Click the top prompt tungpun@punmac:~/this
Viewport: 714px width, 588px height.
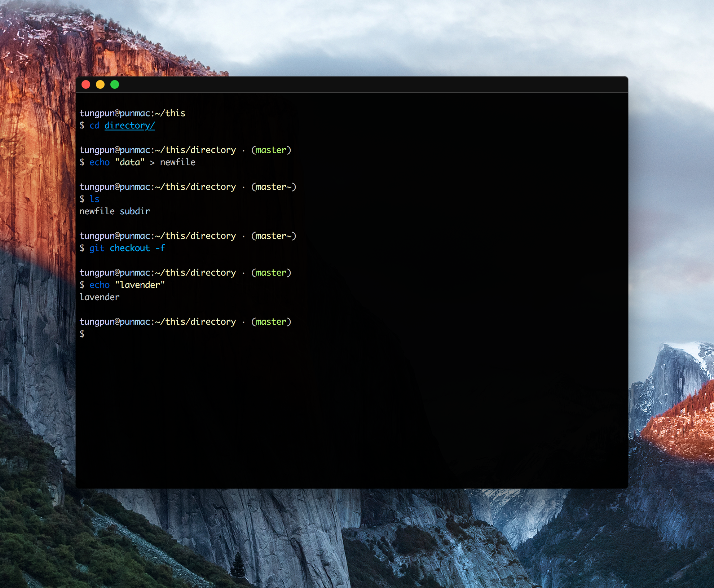pos(132,113)
